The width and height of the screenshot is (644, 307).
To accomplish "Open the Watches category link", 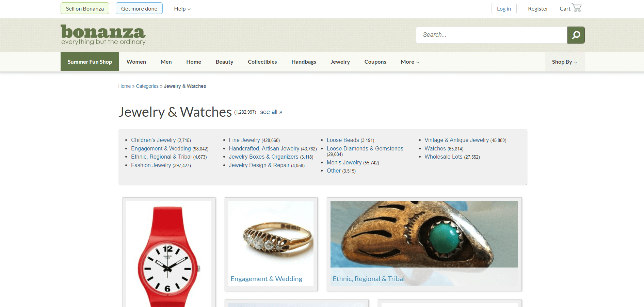I will pos(435,148).
